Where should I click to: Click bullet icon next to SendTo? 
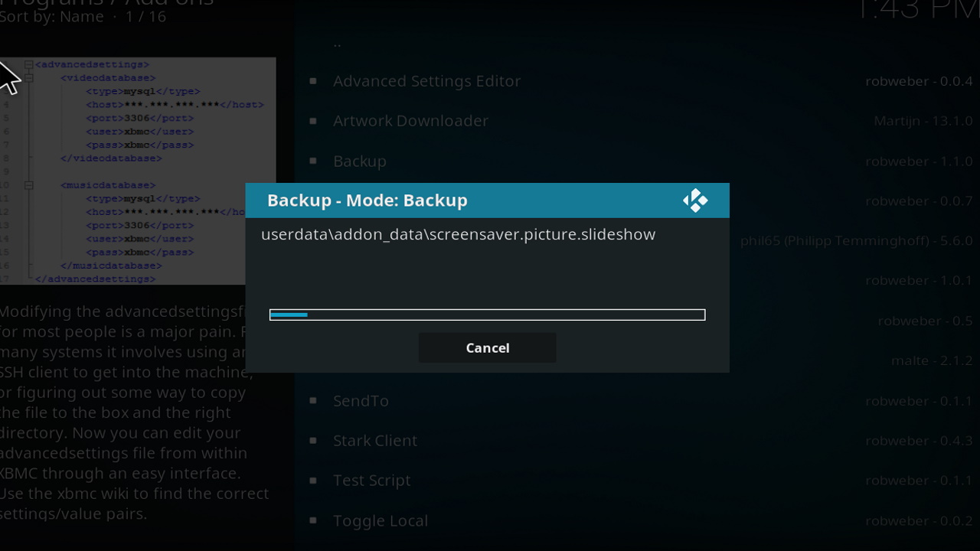coord(313,400)
